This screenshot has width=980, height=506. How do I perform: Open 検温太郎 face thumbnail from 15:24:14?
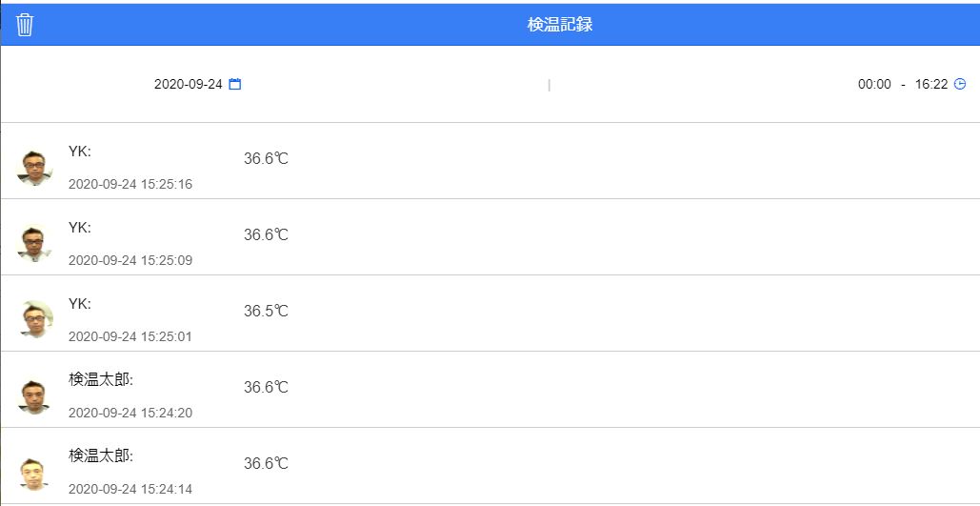tap(34, 473)
